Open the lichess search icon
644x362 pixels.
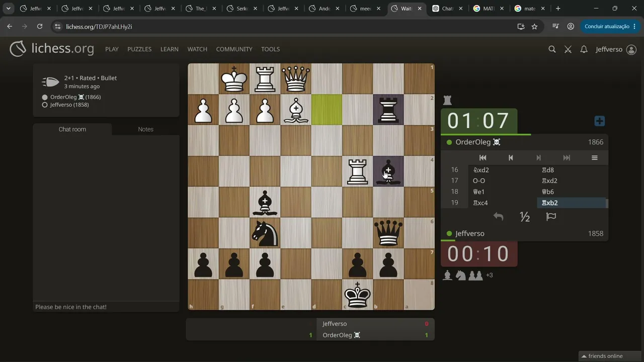click(x=552, y=49)
